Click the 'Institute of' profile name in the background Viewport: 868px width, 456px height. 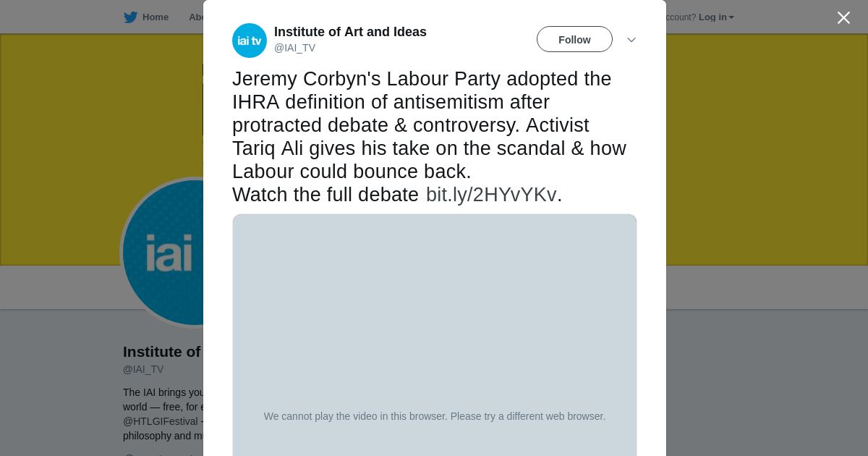pyautogui.click(x=162, y=352)
